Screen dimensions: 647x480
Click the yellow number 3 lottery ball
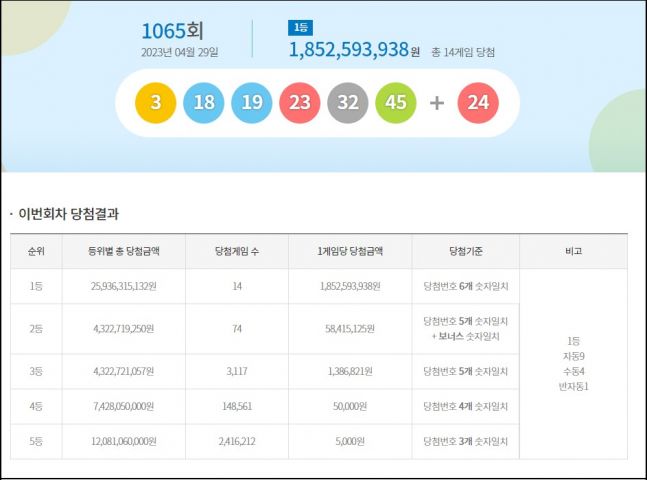156,103
